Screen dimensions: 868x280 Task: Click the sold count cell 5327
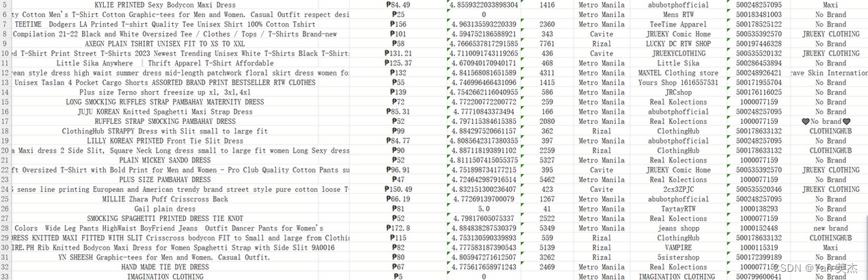tap(547, 160)
